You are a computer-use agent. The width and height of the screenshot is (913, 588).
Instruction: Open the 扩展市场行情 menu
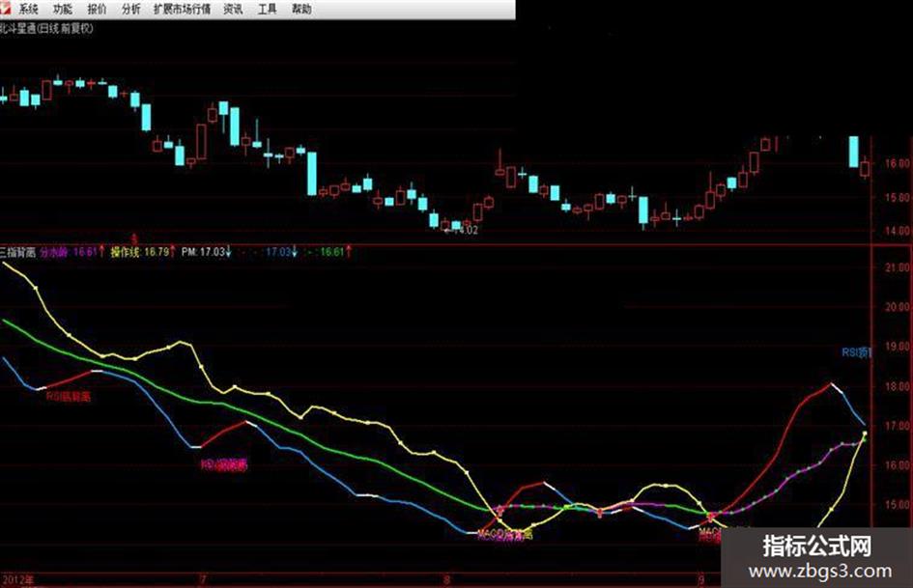pos(183,10)
